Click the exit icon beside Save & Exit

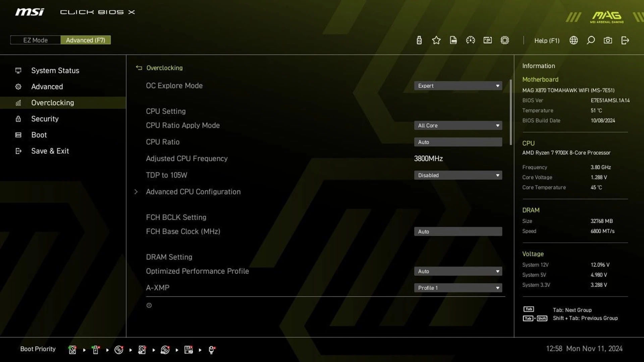tap(18, 151)
